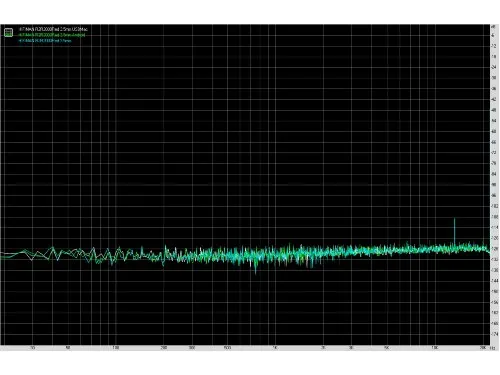The image size is (500, 375).
Task: Click the 200 label on frequency axis
Action: tap(164, 348)
